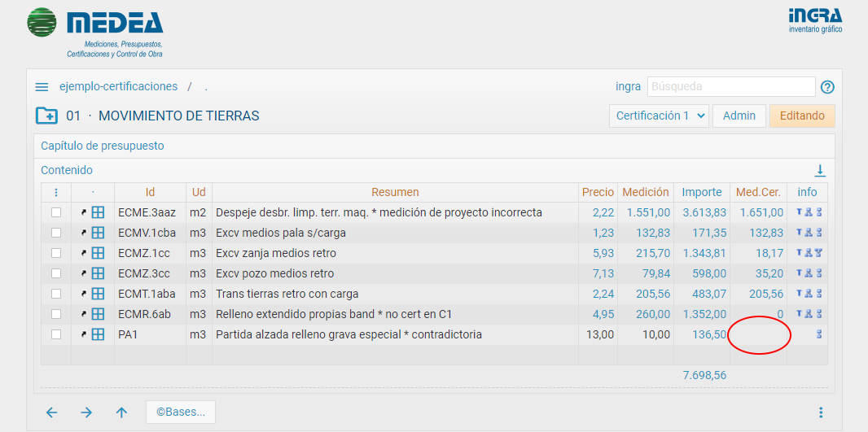Viewport: 868px width, 432px height.
Task: Go forward with the right arrow
Action: point(86,412)
